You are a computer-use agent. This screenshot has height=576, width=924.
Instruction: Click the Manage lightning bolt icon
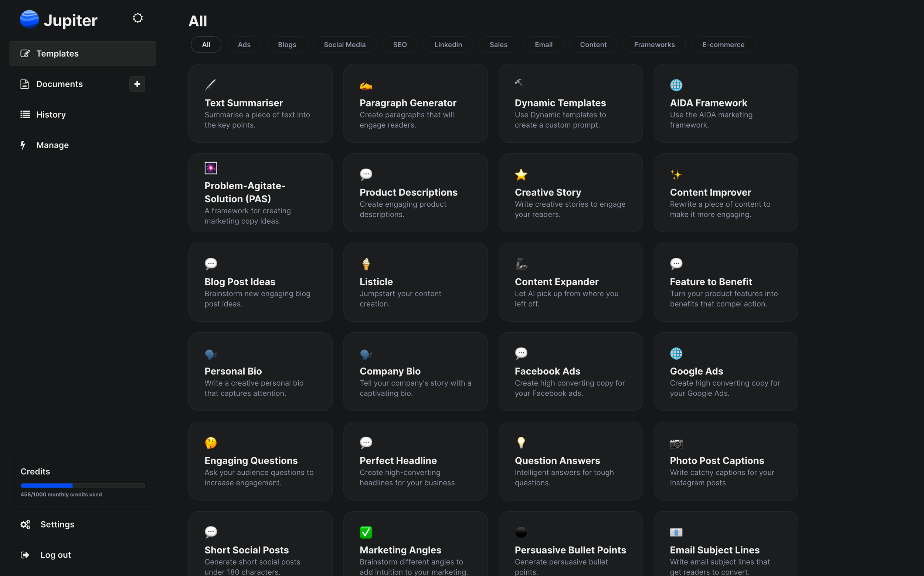pyautogui.click(x=23, y=145)
